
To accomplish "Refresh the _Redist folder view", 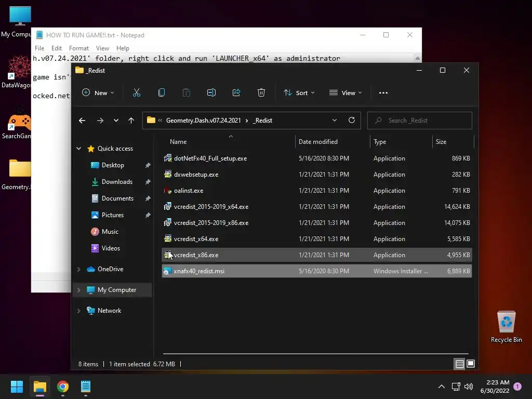I will (352, 120).
